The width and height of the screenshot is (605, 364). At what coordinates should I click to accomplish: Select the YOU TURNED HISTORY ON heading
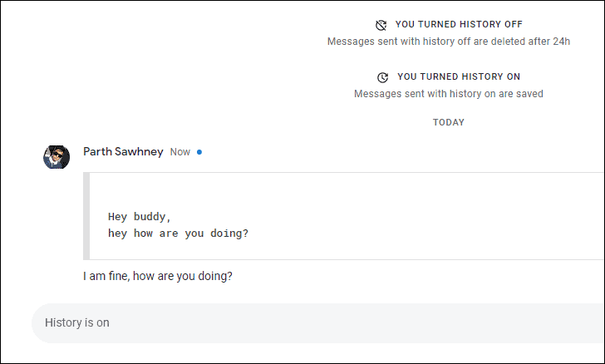tap(459, 76)
